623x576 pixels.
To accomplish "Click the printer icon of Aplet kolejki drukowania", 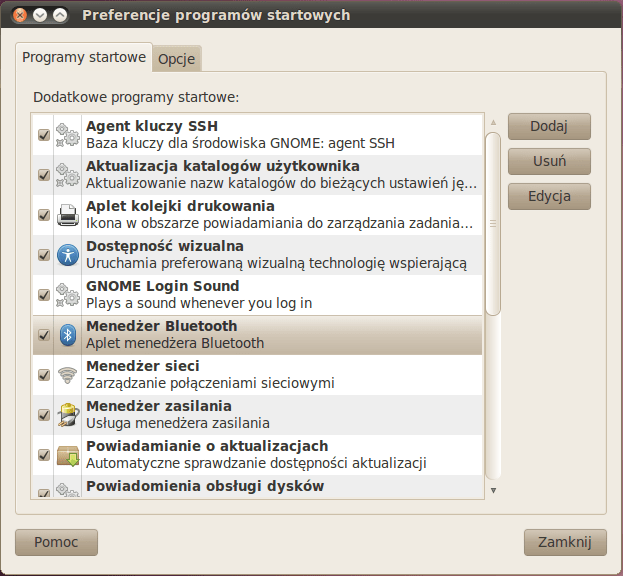I will coord(68,215).
